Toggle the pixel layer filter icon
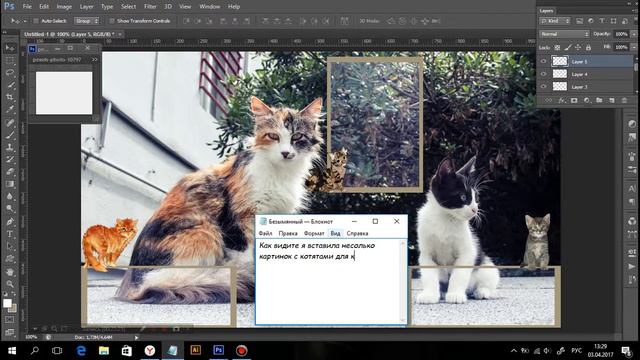Viewport: 640px width, 360px height. tap(579, 21)
